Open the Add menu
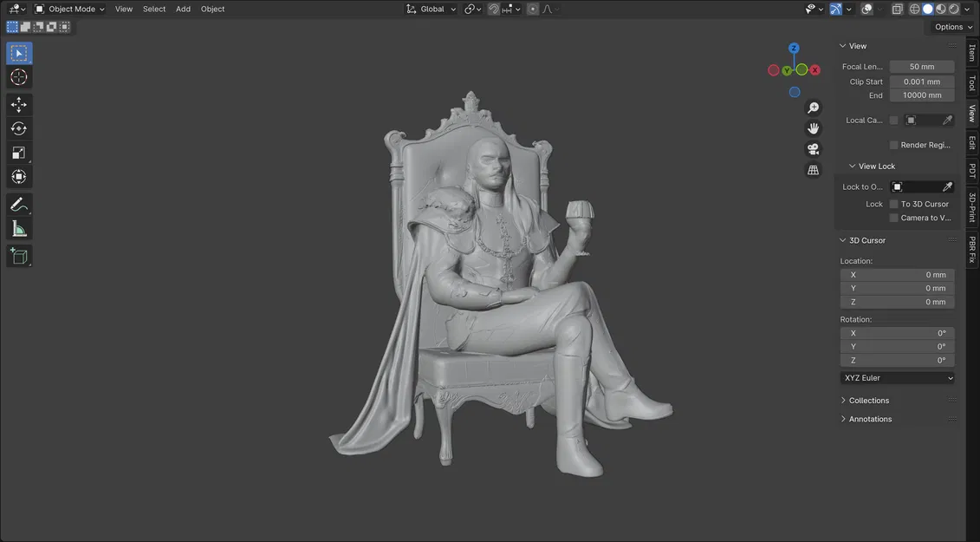Viewport: 980px width, 542px height. point(182,9)
